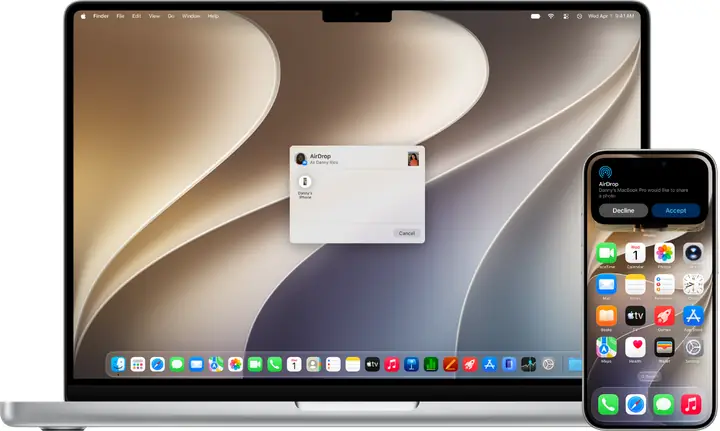The width and height of the screenshot is (720, 431).
Task: Open the Finder menu
Action: (x=101, y=16)
